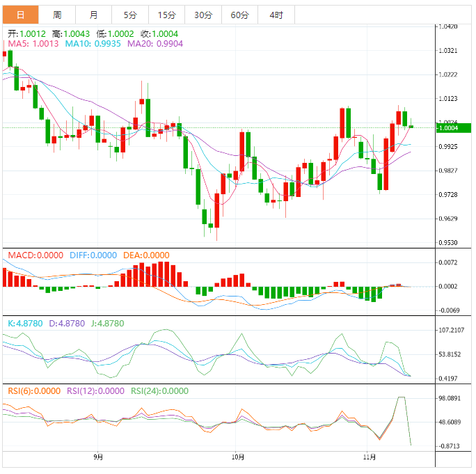Click the MA10: 0.9935 label
The height and width of the screenshot is (474, 476).
coord(93,44)
